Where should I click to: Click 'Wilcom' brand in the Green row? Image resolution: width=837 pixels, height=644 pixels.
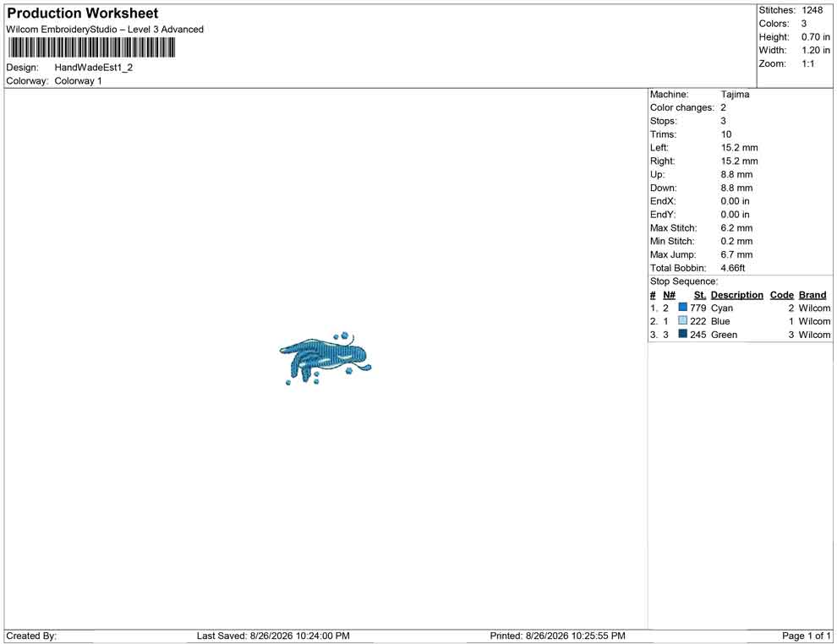[814, 335]
